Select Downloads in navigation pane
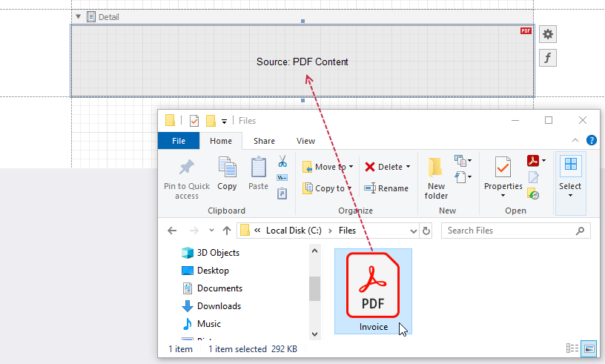This screenshot has width=605, height=364. [x=211, y=306]
